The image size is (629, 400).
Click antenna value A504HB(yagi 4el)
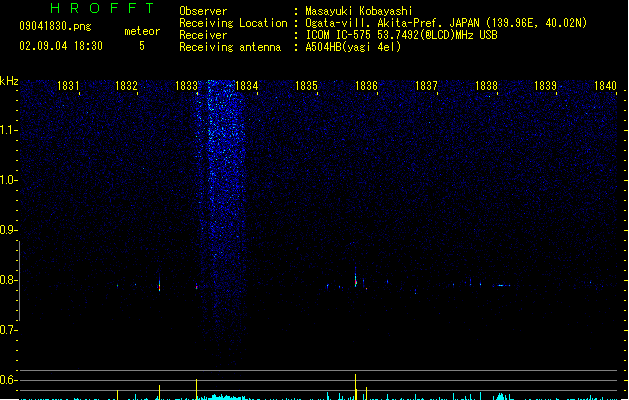[353, 47]
